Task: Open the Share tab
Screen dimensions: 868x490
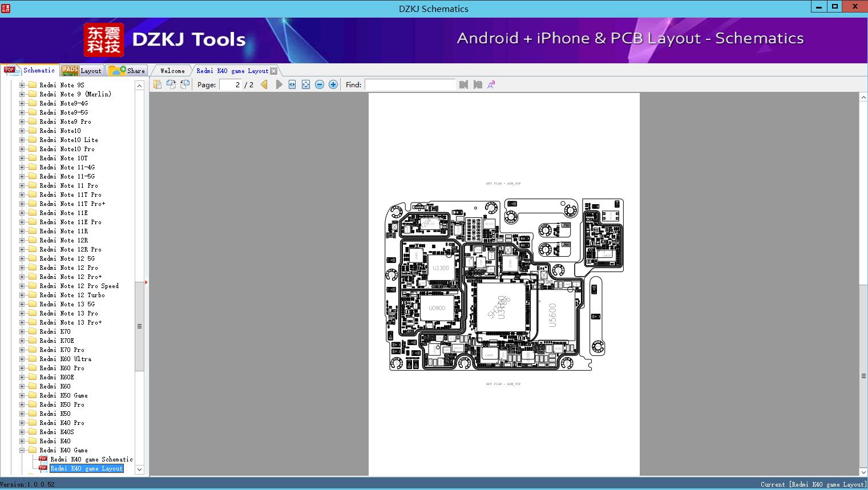Action: point(127,71)
